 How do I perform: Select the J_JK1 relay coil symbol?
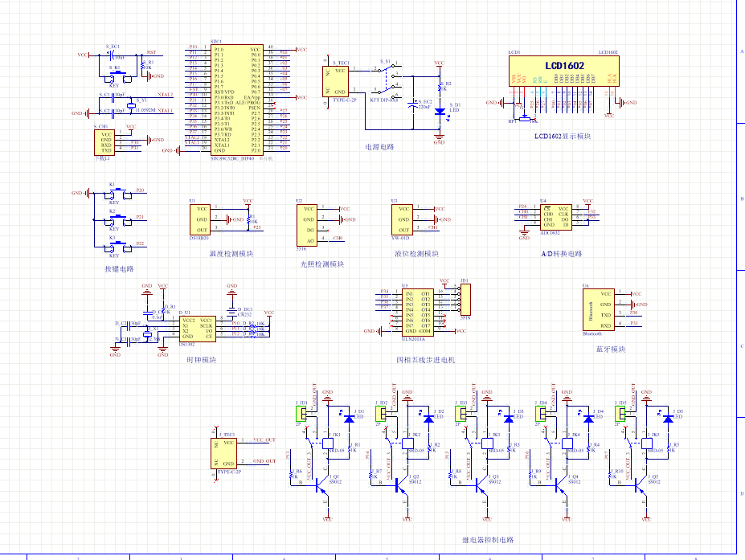[x=328, y=444]
